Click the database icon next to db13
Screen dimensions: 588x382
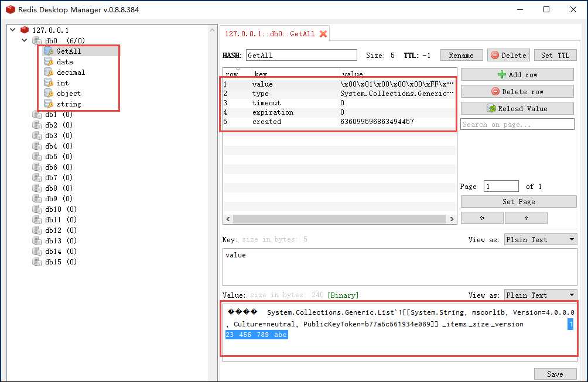tap(37, 240)
